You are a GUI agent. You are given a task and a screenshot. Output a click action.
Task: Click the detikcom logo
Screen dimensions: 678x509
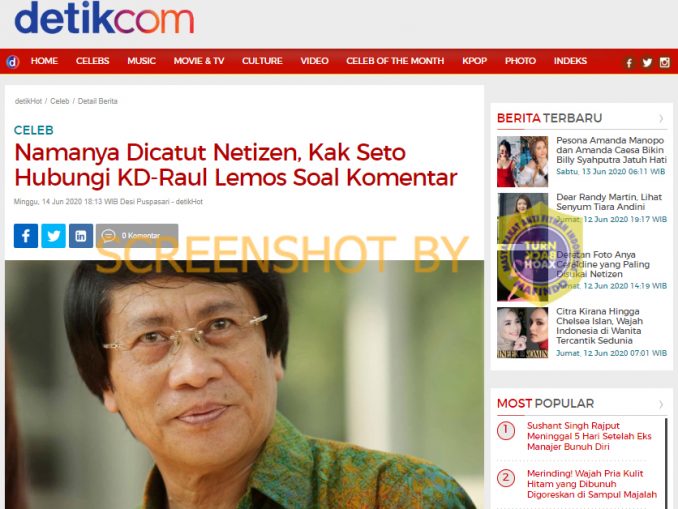[104, 18]
